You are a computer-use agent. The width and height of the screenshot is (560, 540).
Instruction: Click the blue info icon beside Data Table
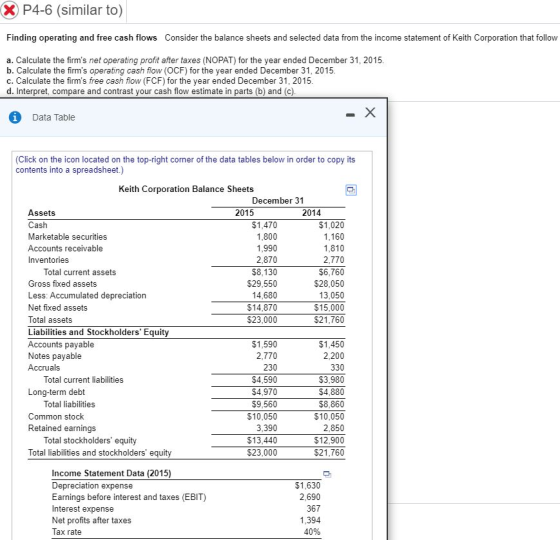pyautogui.click(x=15, y=117)
